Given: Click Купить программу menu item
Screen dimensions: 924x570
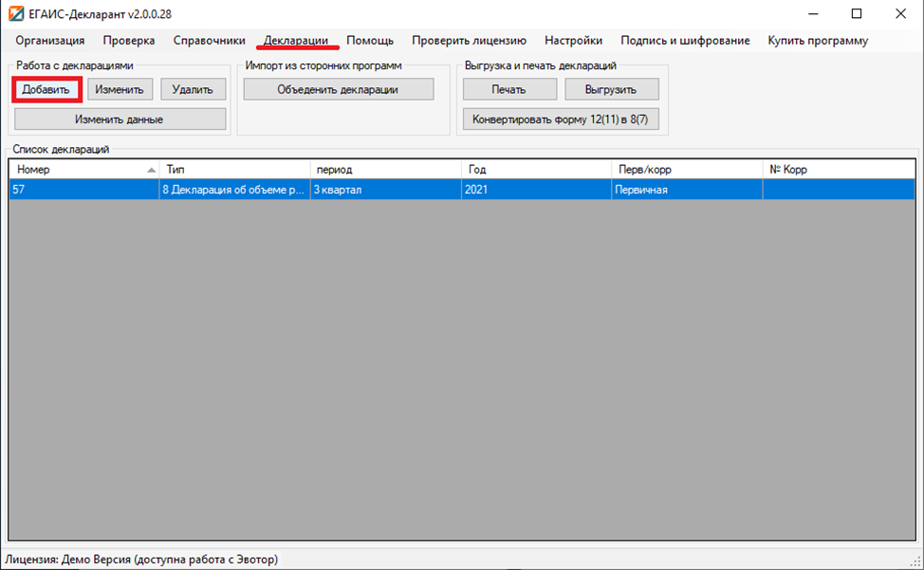Looking at the screenshot, I should click(x=818, y=41).
